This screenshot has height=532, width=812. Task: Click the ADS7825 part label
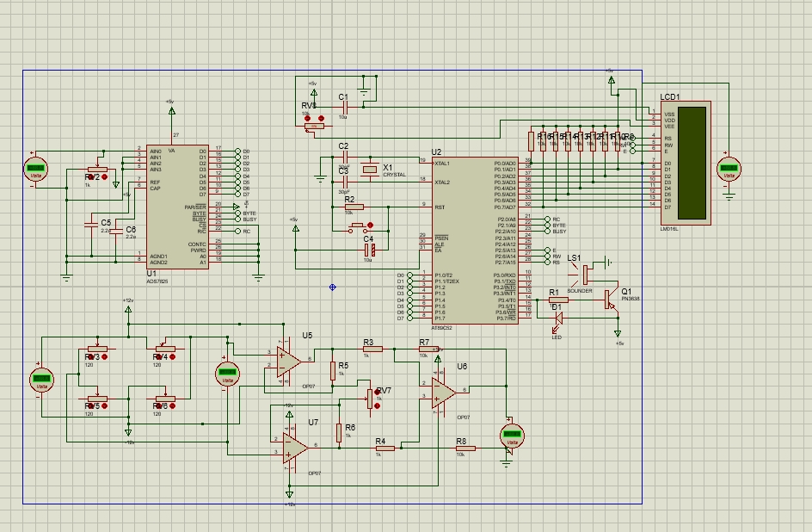point(157,281)
